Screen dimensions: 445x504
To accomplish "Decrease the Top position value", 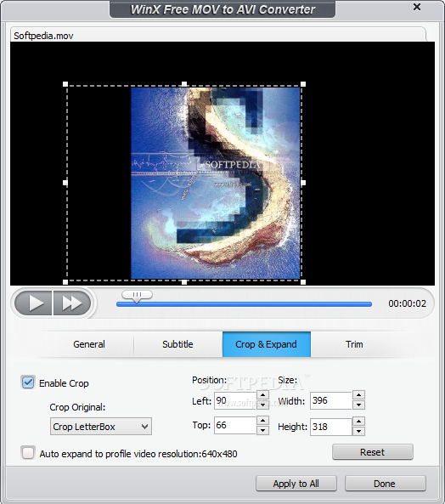I will pos(263,430).
